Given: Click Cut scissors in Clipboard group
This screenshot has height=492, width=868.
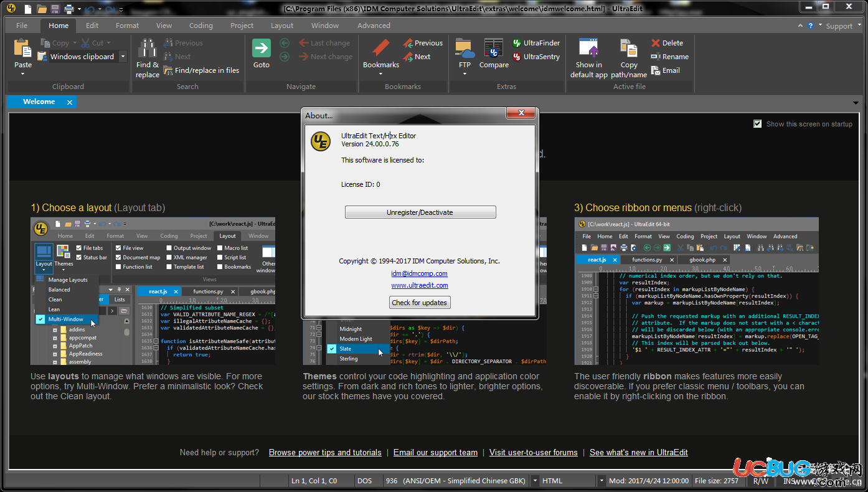Looking at the screenshot, I should pyautogui.click(x=93, y=43).
